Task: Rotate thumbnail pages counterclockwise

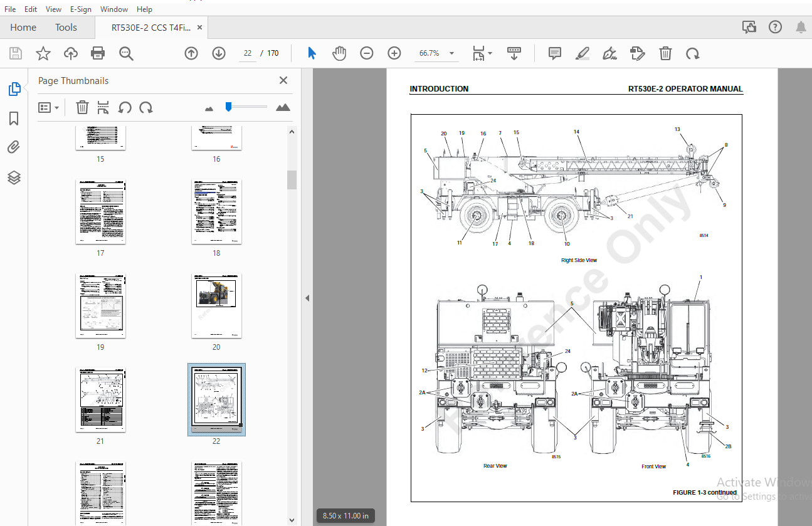Action: [125, 107]
